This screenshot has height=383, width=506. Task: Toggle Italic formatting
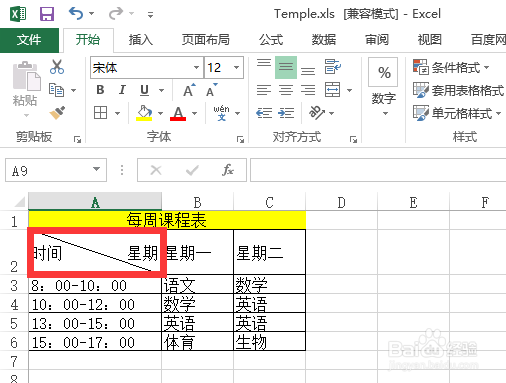point(122,90)
